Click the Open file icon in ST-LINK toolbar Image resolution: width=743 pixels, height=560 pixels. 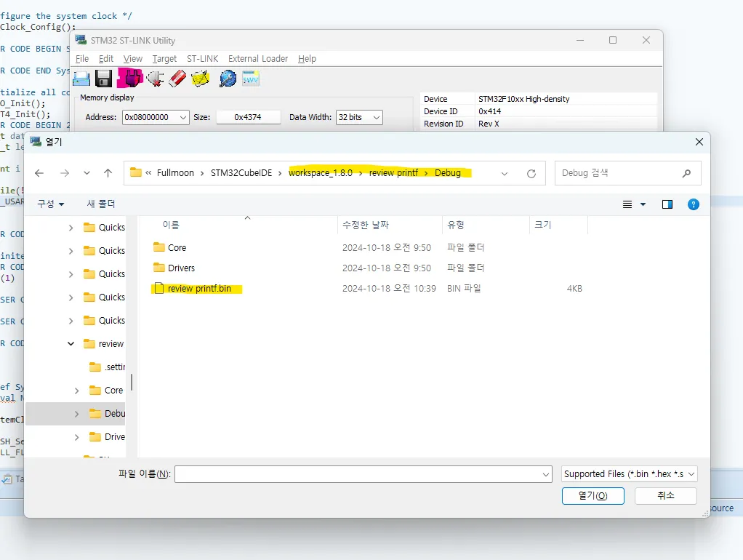[x=81, y=79]
